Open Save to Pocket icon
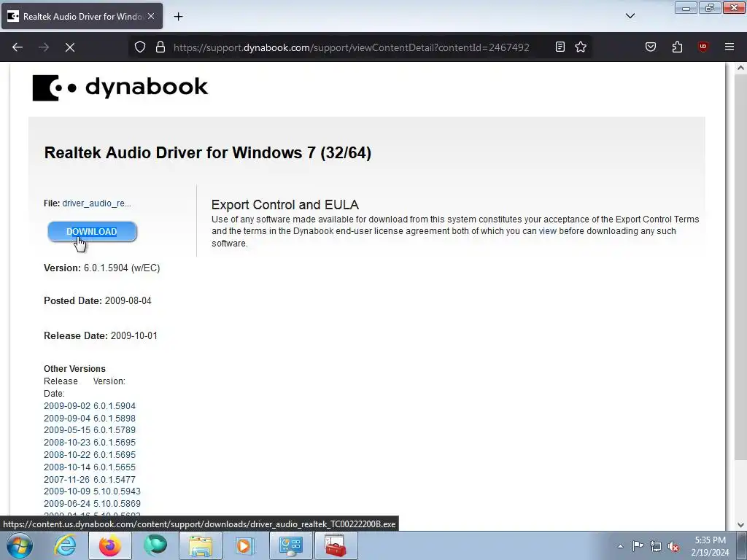 click(650, 47)
